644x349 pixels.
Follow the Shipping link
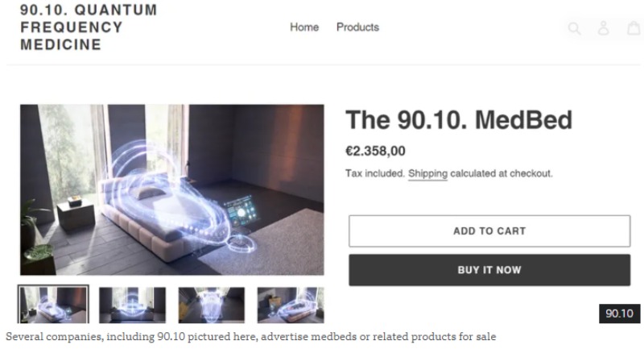tap(427, 173)
